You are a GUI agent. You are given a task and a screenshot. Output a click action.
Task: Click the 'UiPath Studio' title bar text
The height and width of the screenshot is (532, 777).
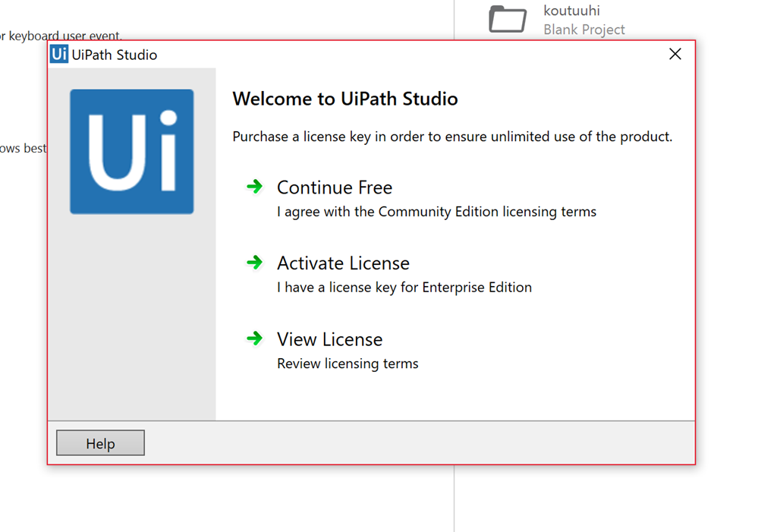(x=115, y=55)
